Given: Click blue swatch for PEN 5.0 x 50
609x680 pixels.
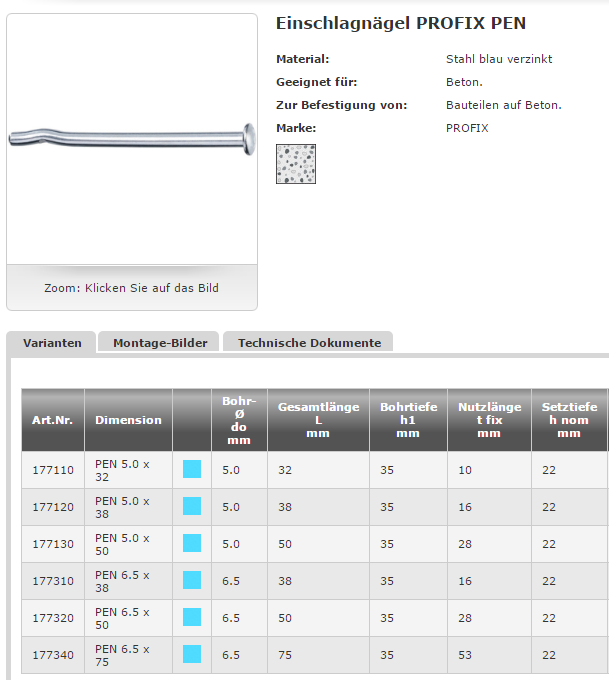Looking at the screenshot, I should [192, 543].
